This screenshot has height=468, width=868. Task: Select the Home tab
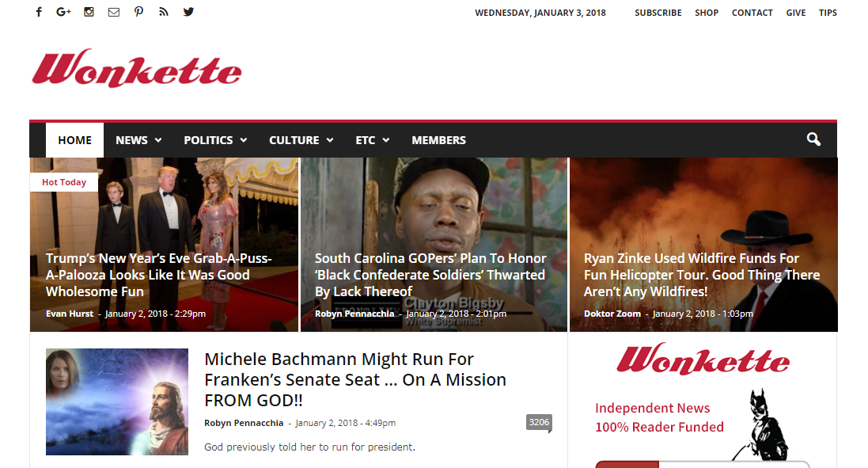(74, 140)
